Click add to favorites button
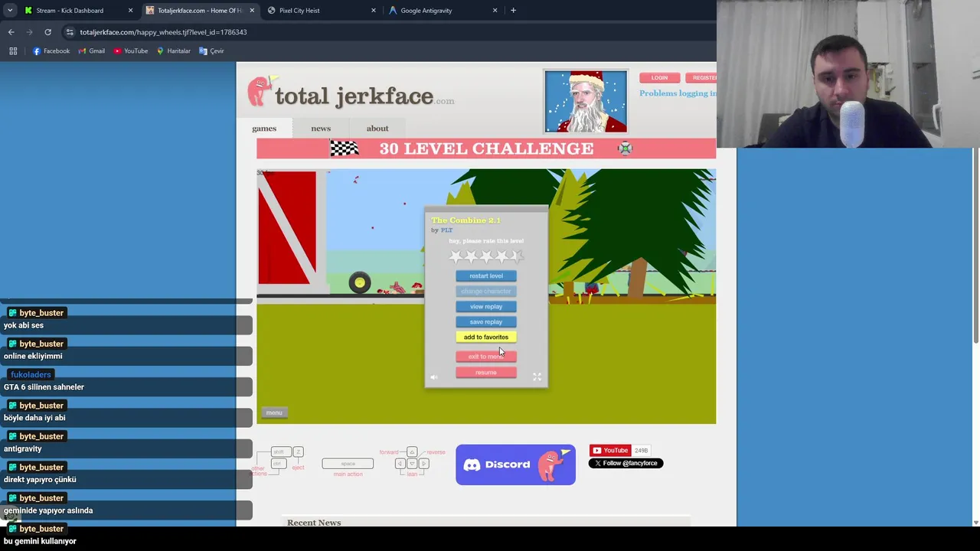Viewport: 980px width, 551px height. pos(486,337)
